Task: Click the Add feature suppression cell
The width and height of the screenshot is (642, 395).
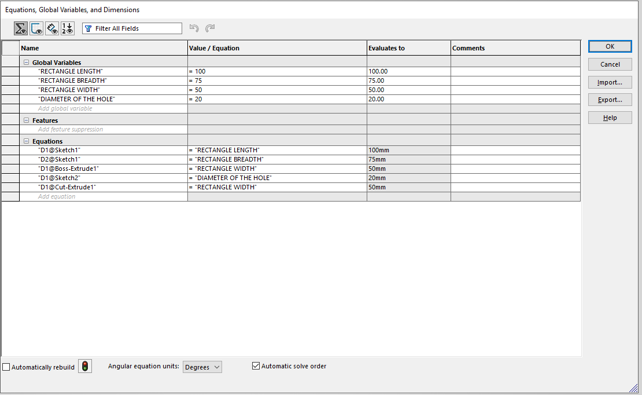Action: [103, 129]
